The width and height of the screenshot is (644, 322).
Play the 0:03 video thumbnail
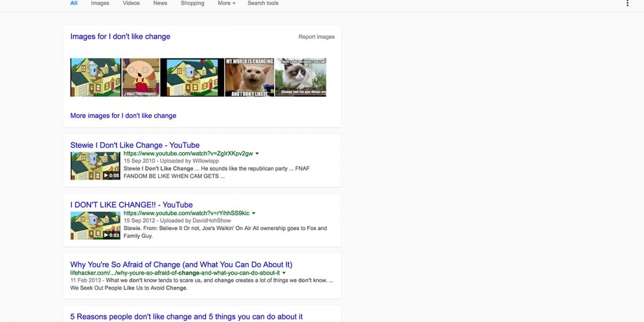[x=95, y=226]
